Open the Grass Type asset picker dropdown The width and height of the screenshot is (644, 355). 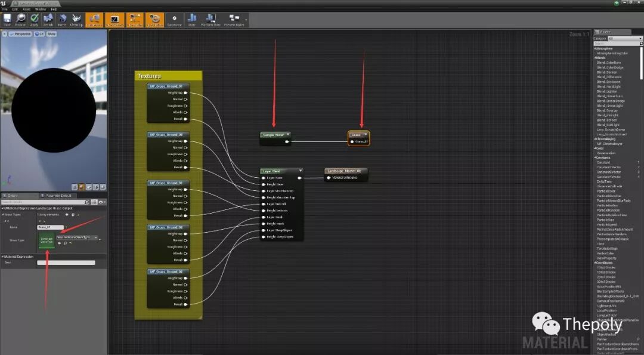[x=77, y=237]
